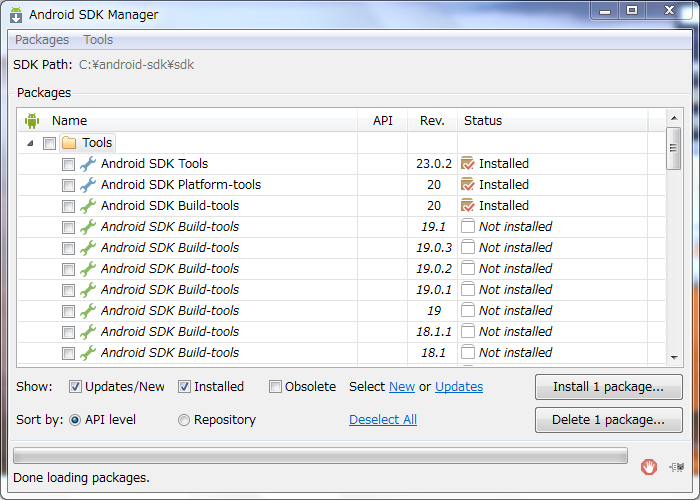
Task: Click the Updates link to select updates
Action: (x=459, y=387)
